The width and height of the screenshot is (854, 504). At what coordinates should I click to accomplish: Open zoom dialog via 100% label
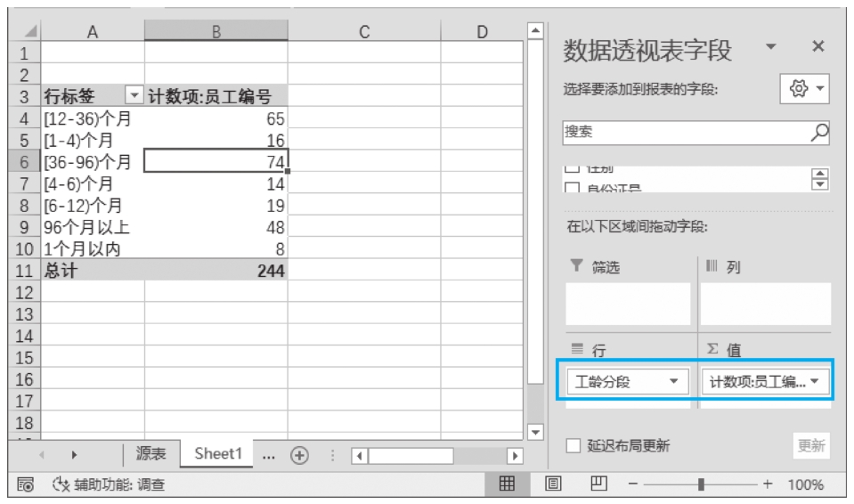pyautogui.click(x=806, y=484)
